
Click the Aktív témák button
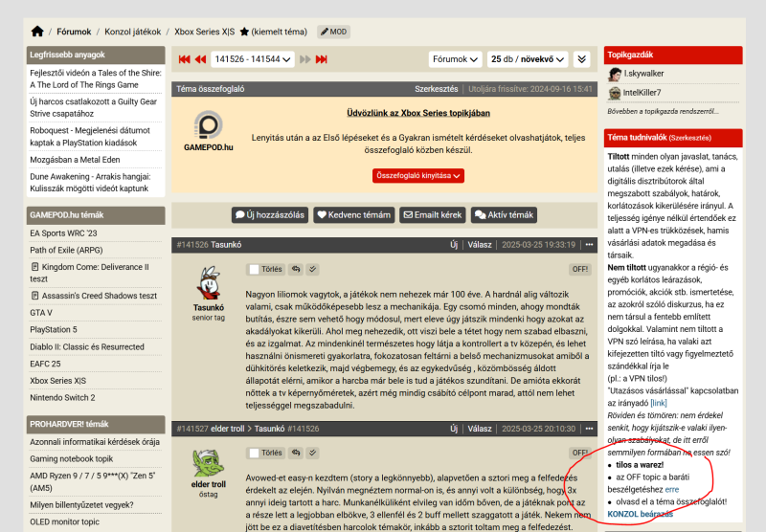pos(504,214)
